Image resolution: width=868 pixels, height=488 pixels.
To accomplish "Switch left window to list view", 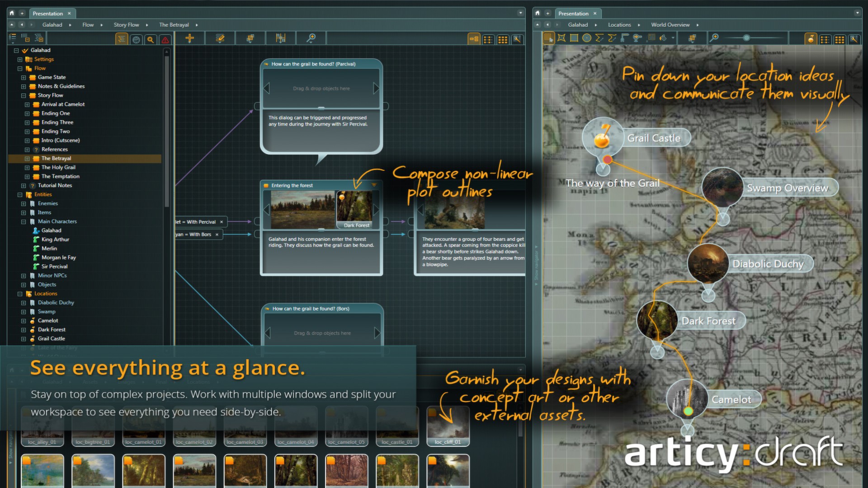I will coord(488,39).
